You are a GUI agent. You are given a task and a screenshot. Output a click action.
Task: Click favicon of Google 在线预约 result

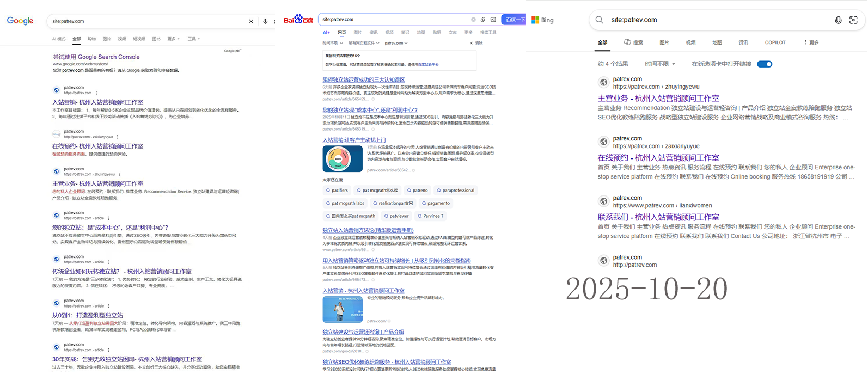pos(56,134)
